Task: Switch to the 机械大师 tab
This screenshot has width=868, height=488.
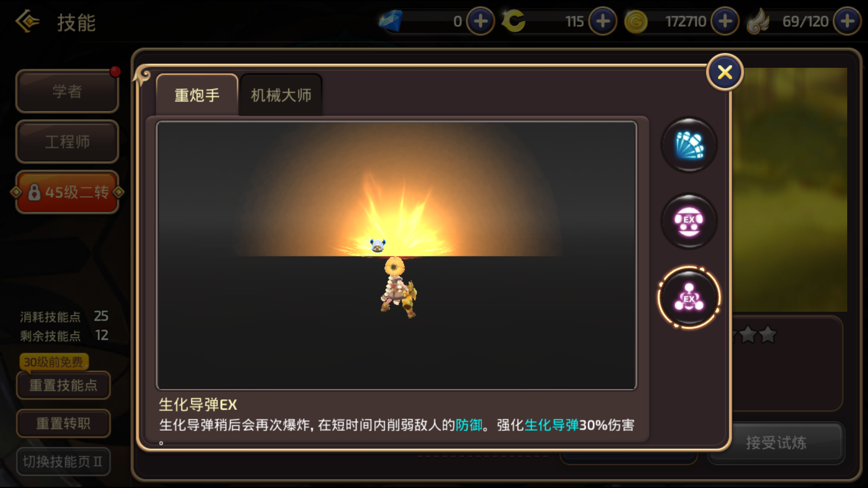Action: (x=281, y=95)
